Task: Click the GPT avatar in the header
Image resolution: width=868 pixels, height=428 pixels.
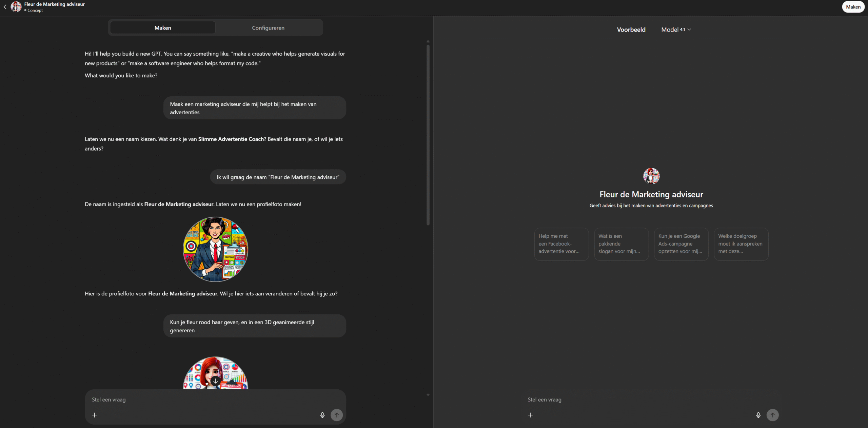Action: [x=16, y=7]
